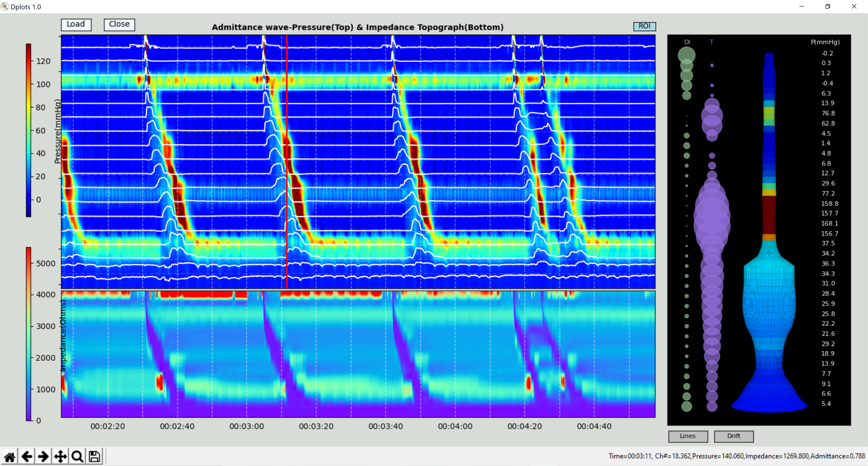Close the Dplots window with X
This screenshot has width=868, height=466.
[x=854, y=6]
